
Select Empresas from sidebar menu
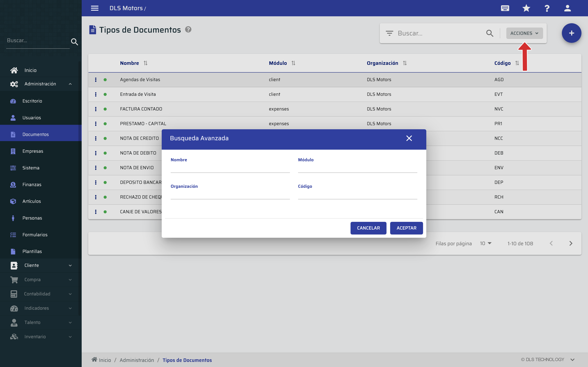click(x=32, y=151)
